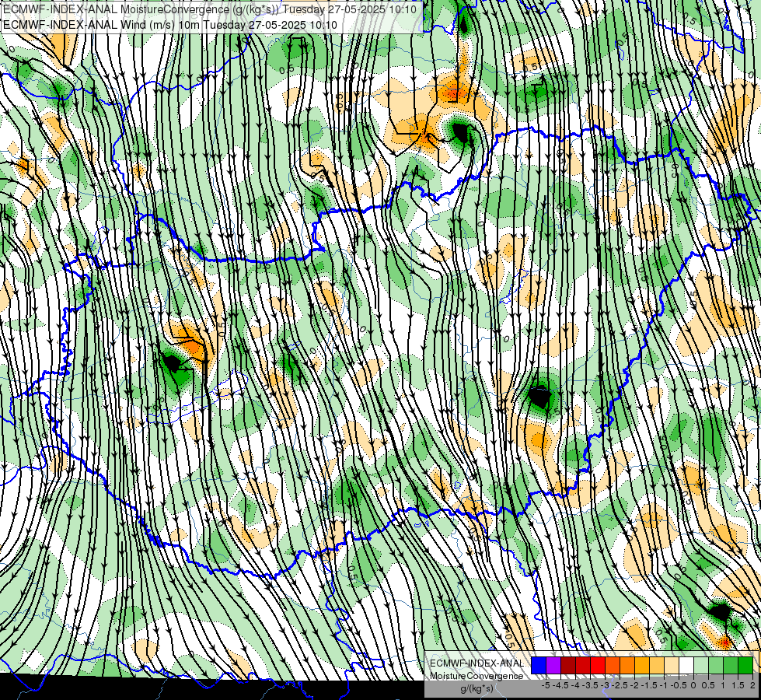
Task: Click the '-1' legend tick label
Action: 664,685
